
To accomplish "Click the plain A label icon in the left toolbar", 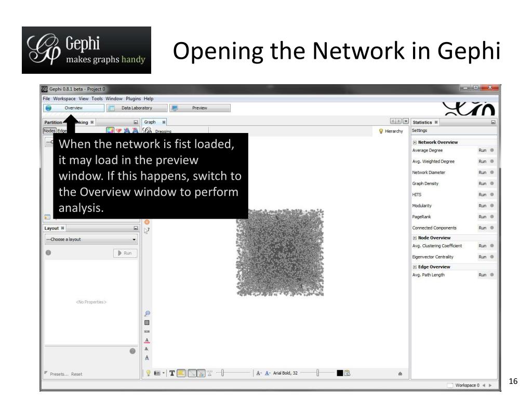I will (x=147, y=349).
